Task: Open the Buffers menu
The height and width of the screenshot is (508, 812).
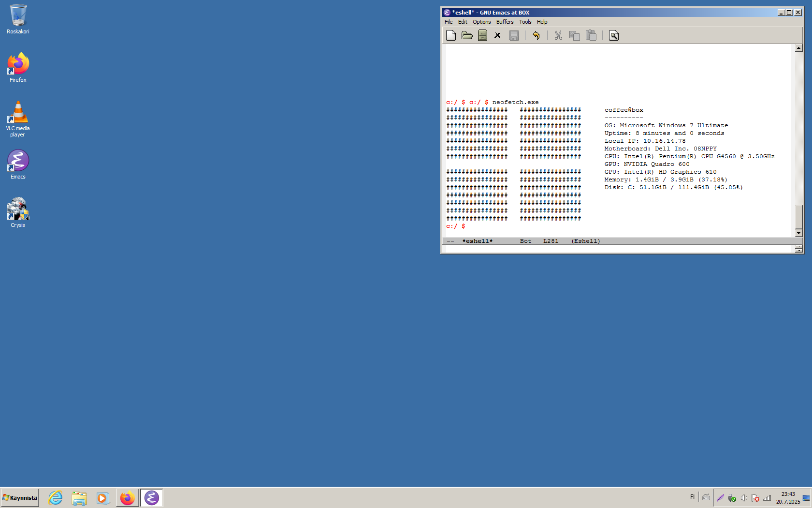Action: click(505, 22)
